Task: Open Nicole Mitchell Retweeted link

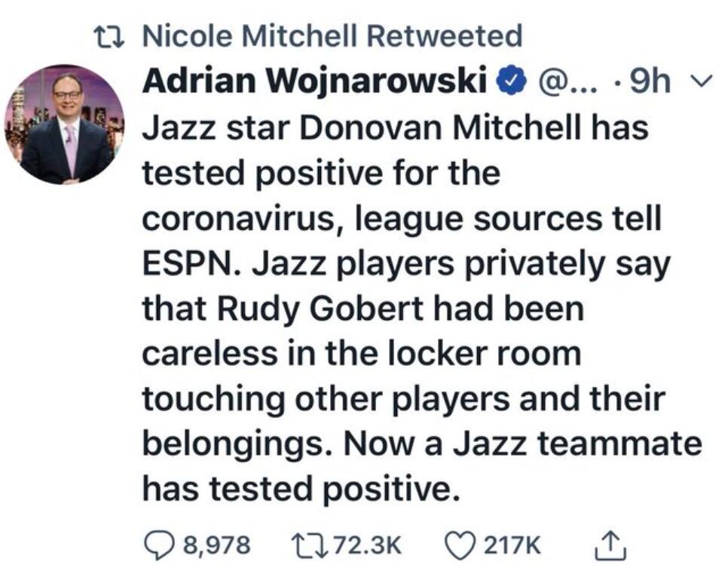Action: [332, 36]
